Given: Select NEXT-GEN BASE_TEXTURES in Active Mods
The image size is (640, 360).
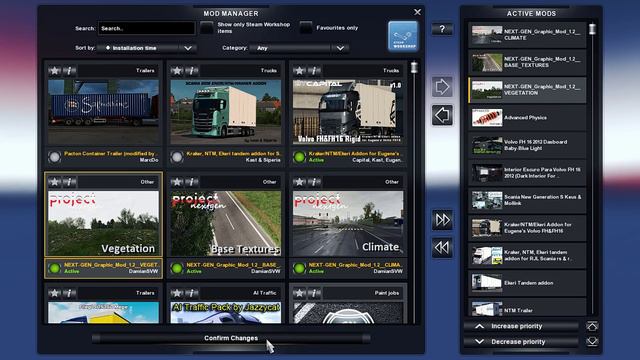Looking at the screenshot, I should 527,62.
